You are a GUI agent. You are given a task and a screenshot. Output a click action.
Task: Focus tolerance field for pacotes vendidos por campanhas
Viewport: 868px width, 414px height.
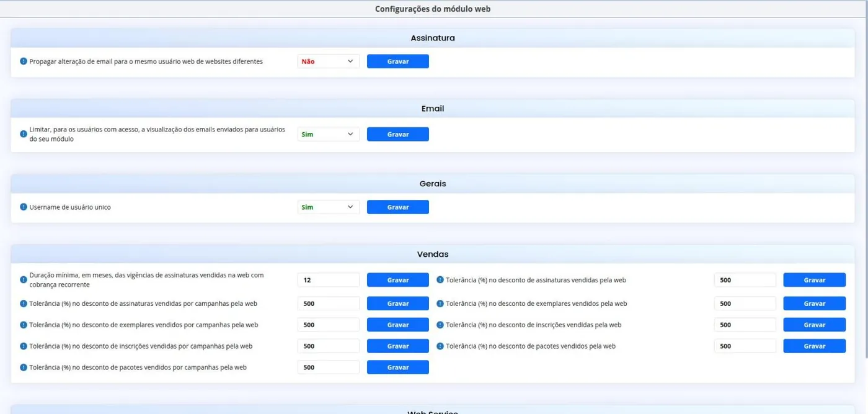329,367
